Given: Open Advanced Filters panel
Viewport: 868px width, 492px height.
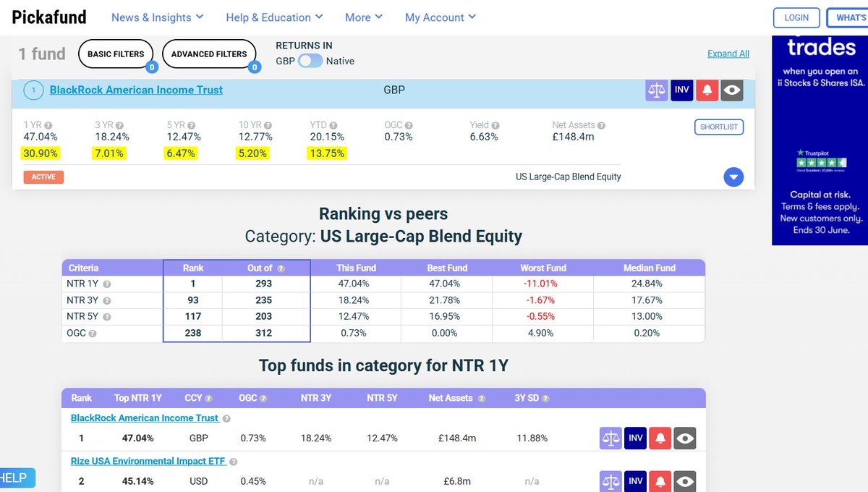Looking at the screenshot, I should click(x=209, y=54).
